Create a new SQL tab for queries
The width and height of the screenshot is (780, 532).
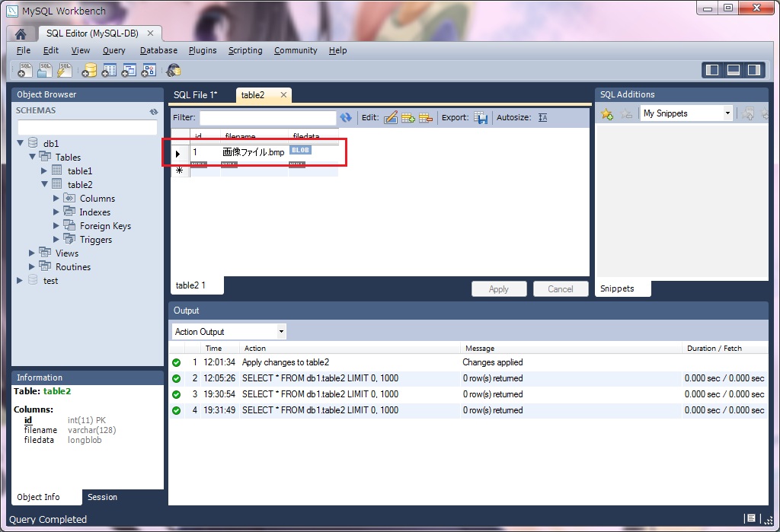pyautogui.click(x=24, y=70)
